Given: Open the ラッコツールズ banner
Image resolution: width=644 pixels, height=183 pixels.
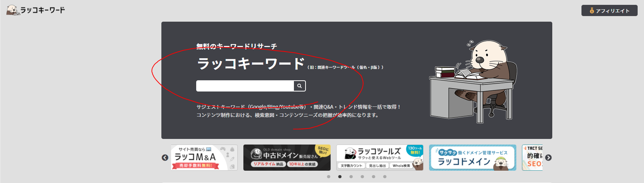Looking at the screenshot, I should (380, 158).
